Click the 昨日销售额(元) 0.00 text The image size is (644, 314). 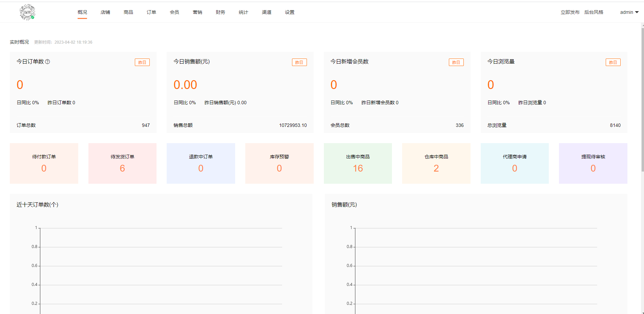coord(226,103)
